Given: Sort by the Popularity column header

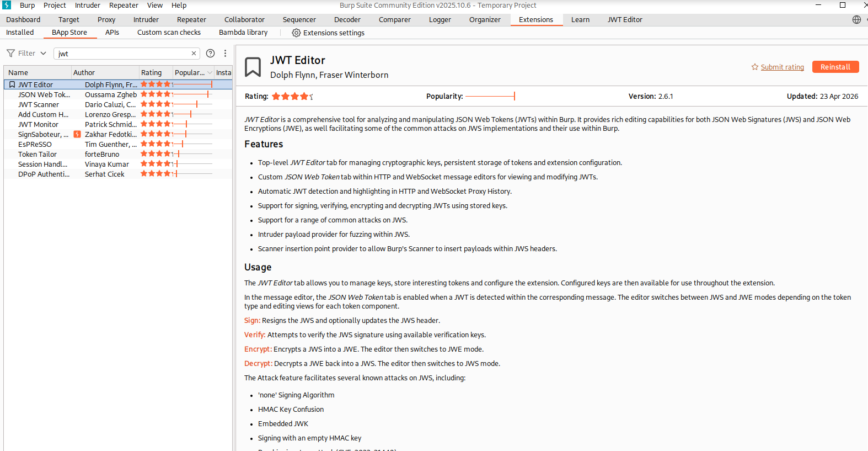Looking at the screenshot, I should click(189, 72).
